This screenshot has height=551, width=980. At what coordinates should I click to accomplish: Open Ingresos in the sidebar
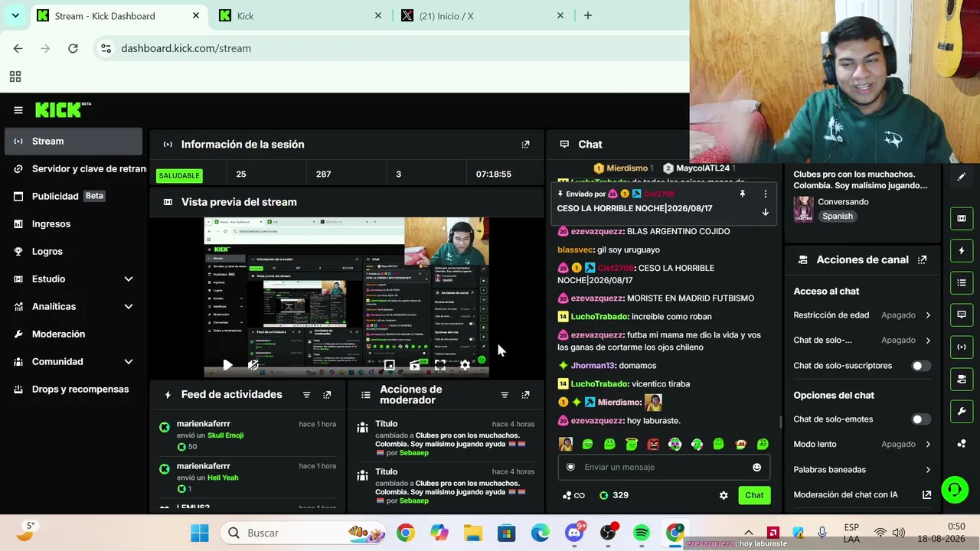click(73, 224)
